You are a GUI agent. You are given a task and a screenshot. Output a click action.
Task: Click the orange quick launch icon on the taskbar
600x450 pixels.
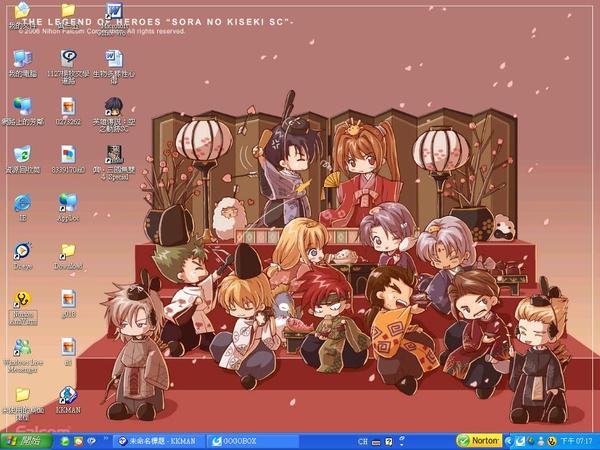point(78,441)
